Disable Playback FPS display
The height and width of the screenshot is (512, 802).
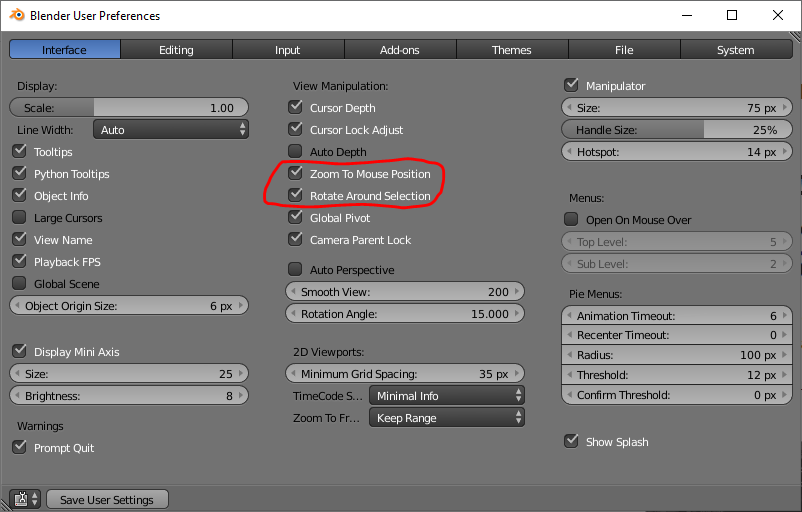pyautogui.click(x=19, y=261)
